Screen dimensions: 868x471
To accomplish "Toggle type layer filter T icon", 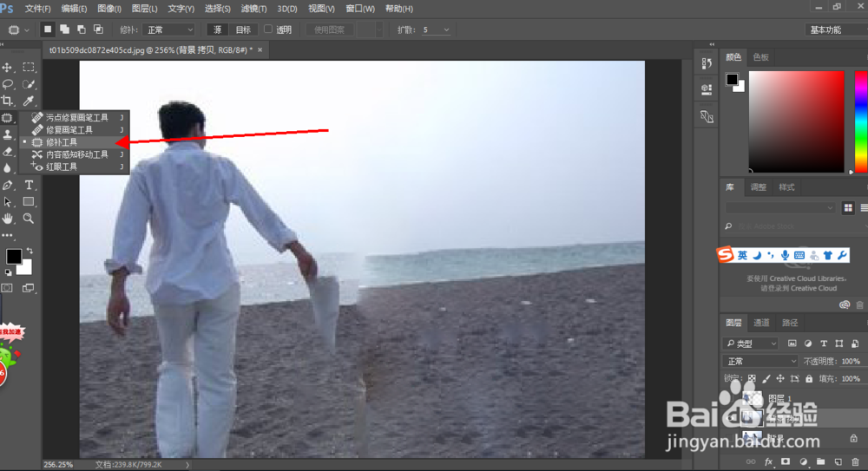I will pos(824,343).
